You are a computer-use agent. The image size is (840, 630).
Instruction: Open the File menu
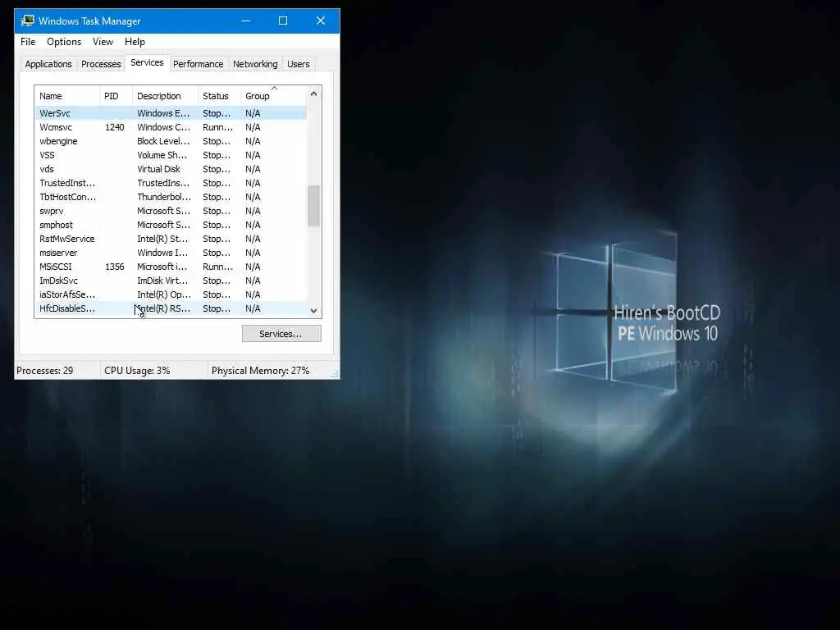pyautogui.click(x=28, y=42)
